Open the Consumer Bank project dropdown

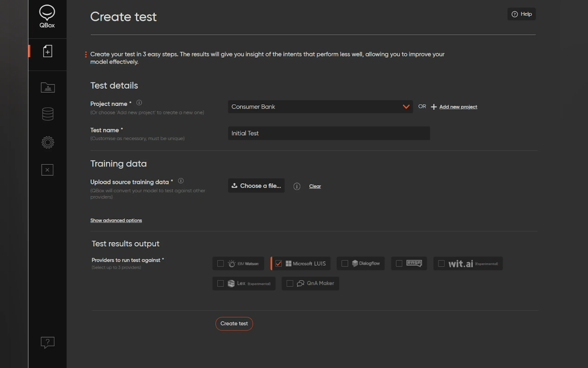pos(320,107)
